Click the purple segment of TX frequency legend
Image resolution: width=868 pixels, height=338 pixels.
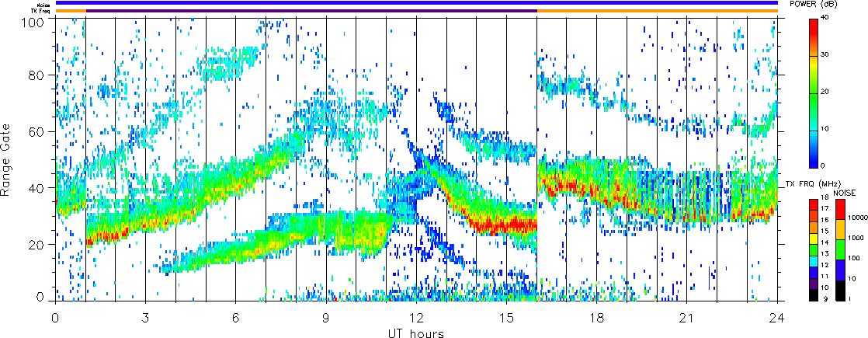(x=814, y=283)
